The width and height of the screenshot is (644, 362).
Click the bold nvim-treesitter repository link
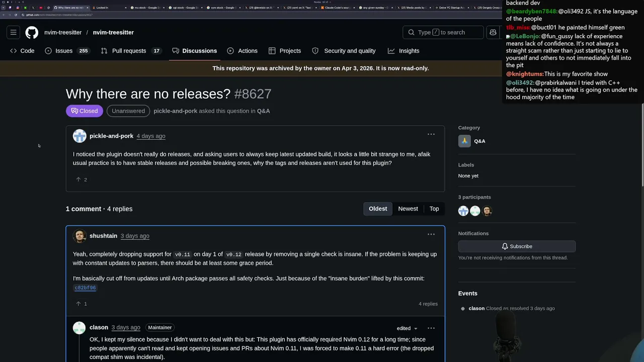(113, 32)
